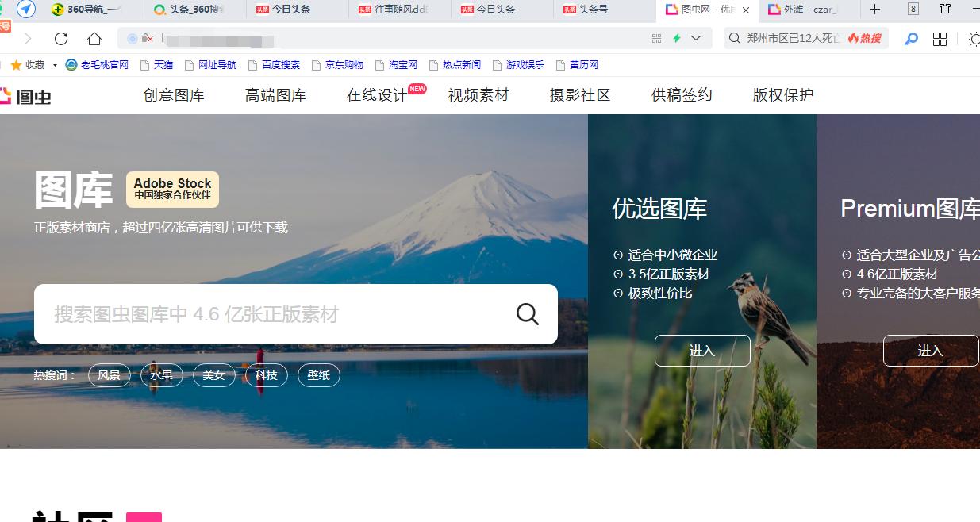Click the extensions grid icon
980x522 pixels.
pos(940,37)
